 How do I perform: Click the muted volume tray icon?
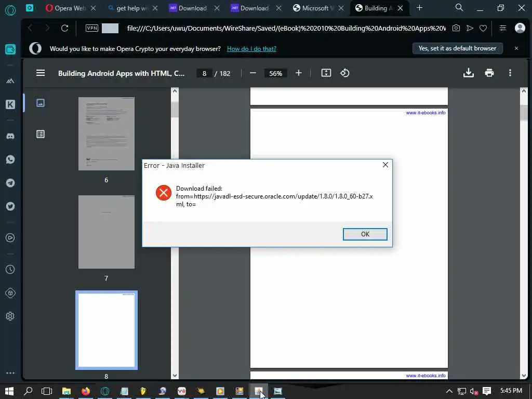[474, 391]
